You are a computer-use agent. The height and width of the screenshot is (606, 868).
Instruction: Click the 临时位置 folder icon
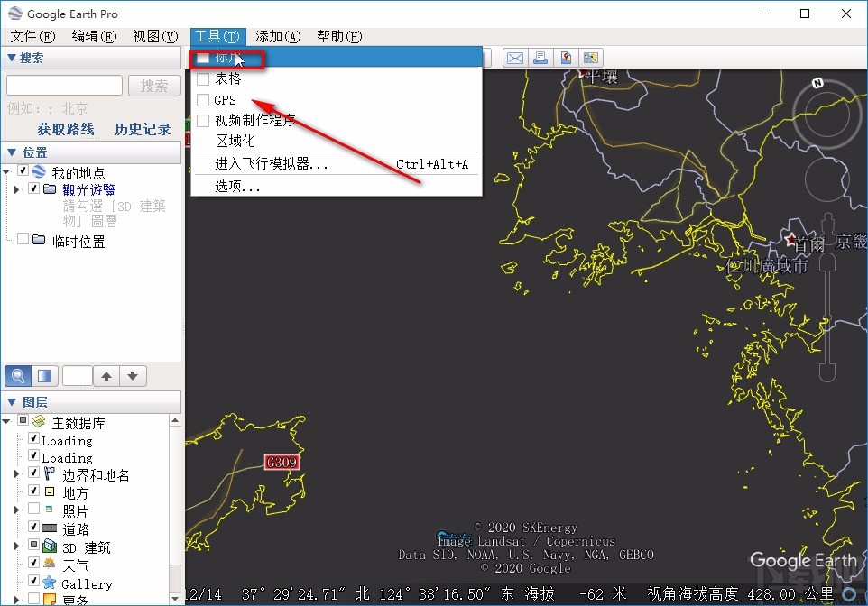(x=39, y=240)
